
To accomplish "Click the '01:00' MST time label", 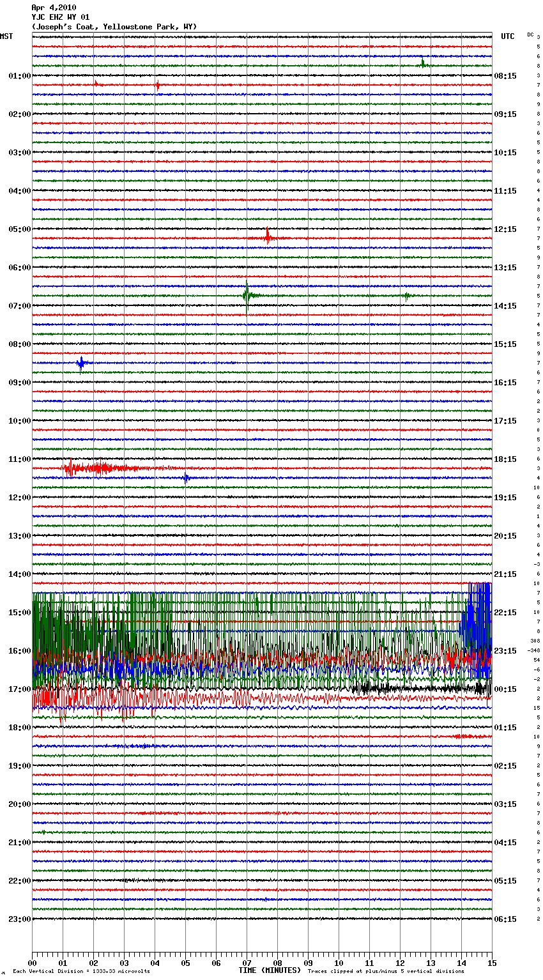I will [20, 76].
